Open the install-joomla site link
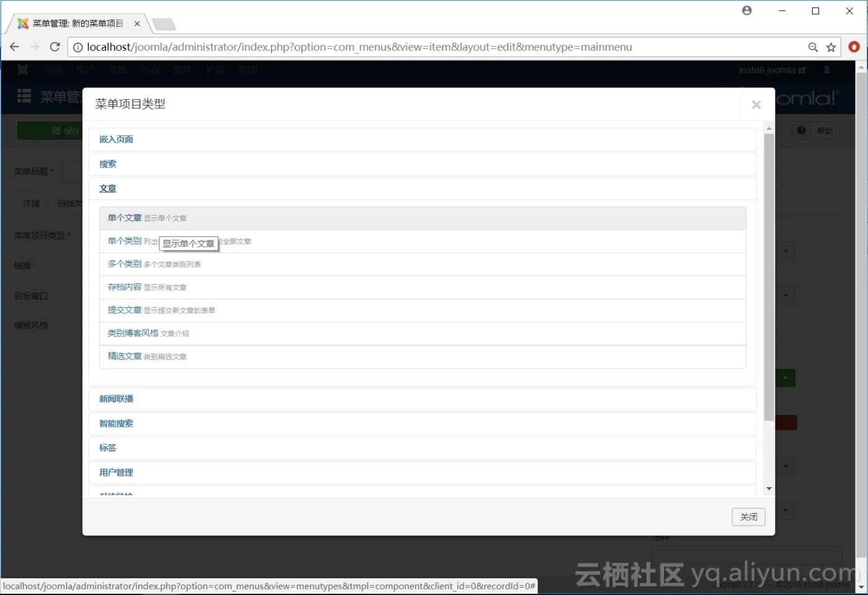The height and width of the screenshot is (595, 868). coord(772,70)
